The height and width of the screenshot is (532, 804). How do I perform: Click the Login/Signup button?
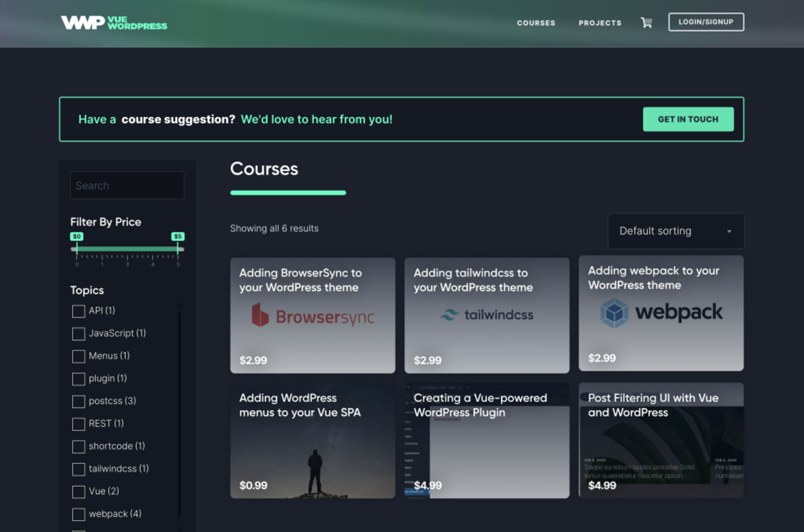[x=706, y=22]
